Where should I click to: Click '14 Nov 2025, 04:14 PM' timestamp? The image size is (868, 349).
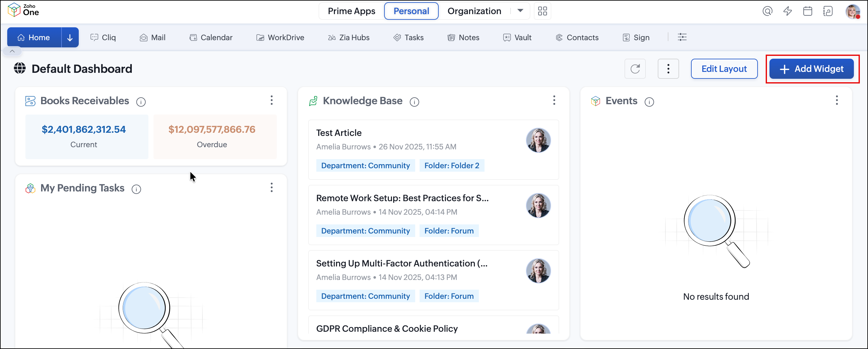[418, 212]
